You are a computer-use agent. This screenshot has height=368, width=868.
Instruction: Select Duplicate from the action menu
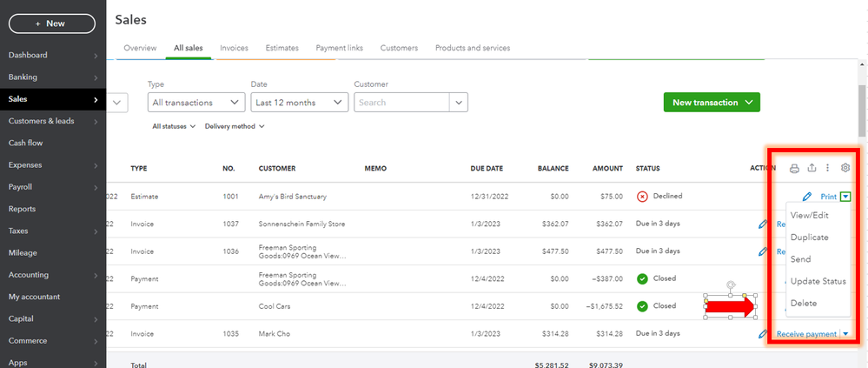pos(809,238)
